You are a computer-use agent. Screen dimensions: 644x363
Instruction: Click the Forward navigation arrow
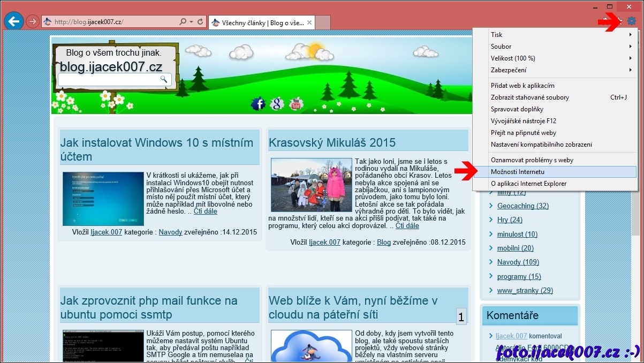coord(32,22)
